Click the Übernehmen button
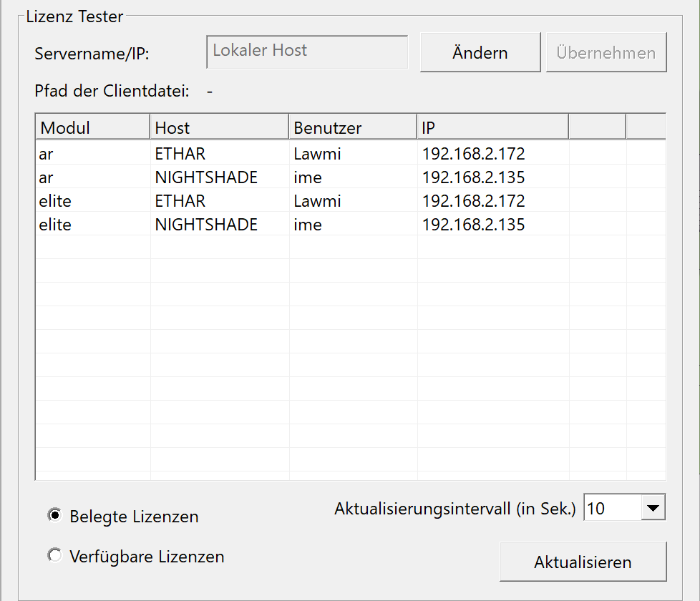700x601 pixels. [x=606, y=52]
